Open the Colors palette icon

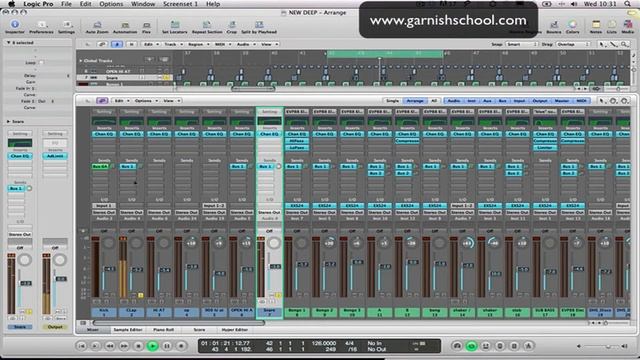pyautogui.click(x=572, y=27)
